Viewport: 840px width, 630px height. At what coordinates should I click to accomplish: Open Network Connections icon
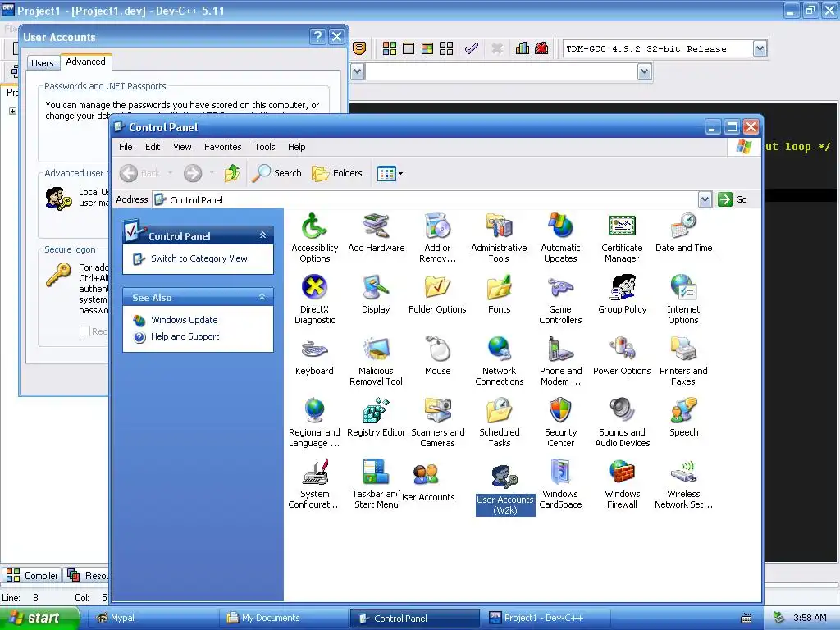tap(500, 361)
